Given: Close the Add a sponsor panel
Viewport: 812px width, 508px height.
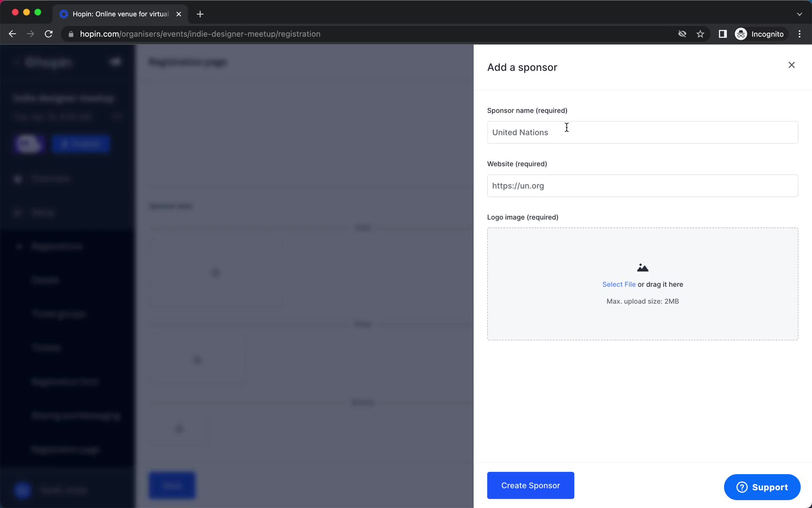Looking at the screenshot, I should pos(791,65).
